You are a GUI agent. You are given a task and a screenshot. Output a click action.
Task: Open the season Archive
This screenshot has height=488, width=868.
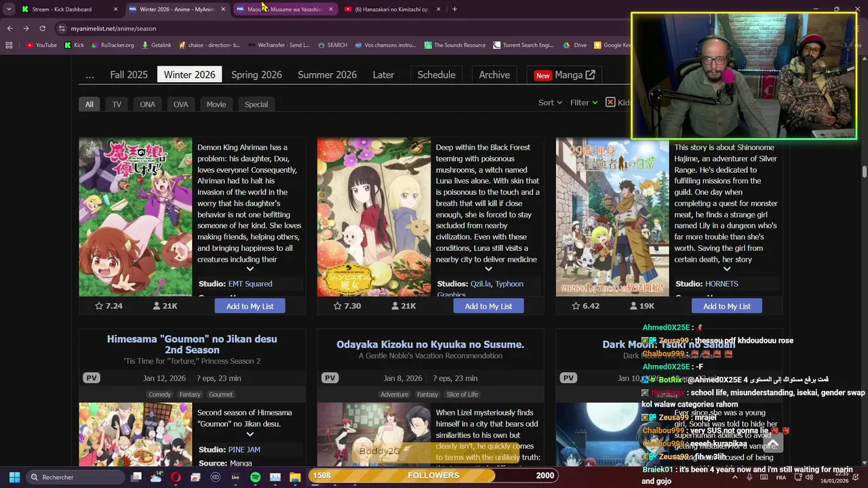tap(494, 75)
